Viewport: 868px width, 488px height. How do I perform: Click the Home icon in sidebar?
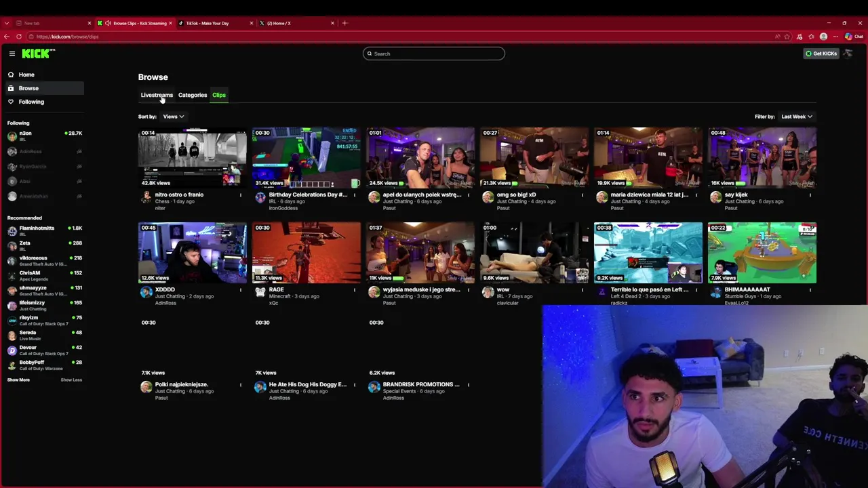point(11,75)
